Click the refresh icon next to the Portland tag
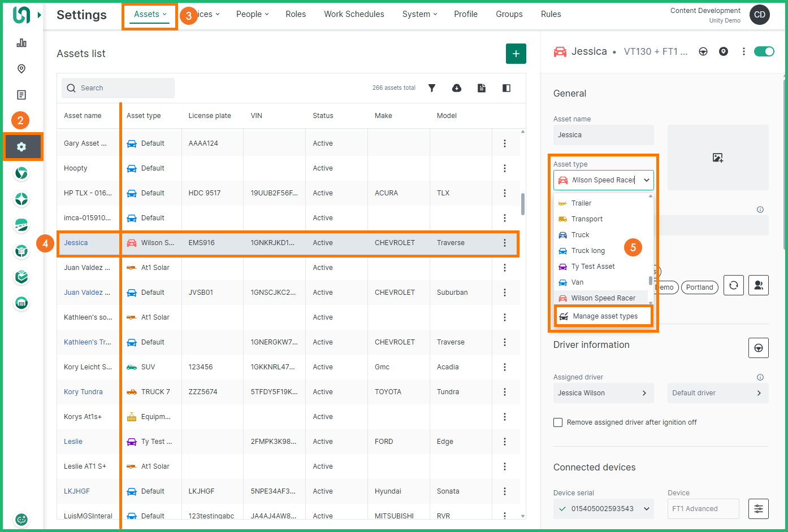 click(733, 286)
